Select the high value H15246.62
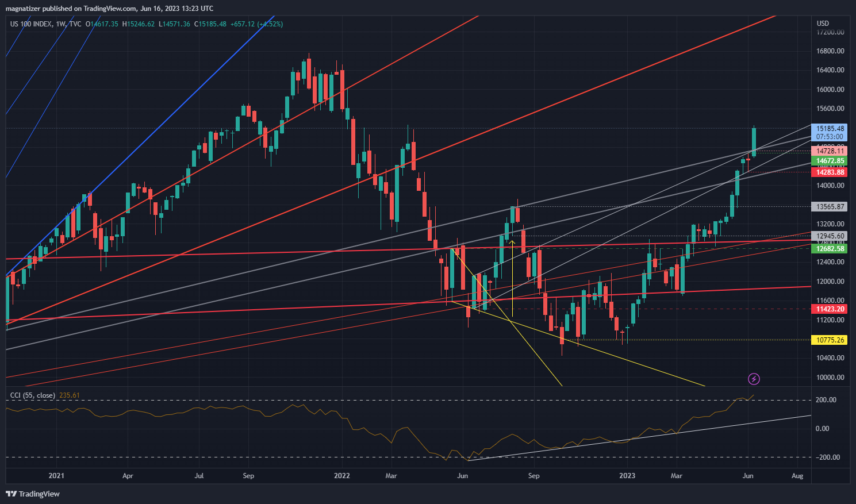Screen dimensions: 856x504 139,24
